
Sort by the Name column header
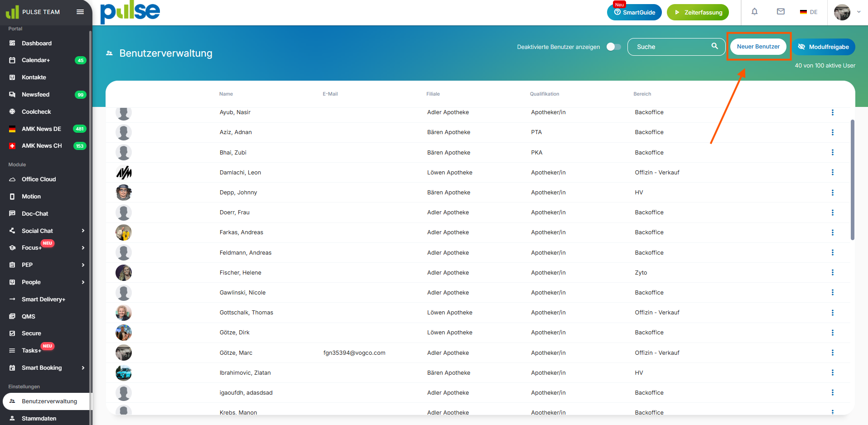[226, 94]
